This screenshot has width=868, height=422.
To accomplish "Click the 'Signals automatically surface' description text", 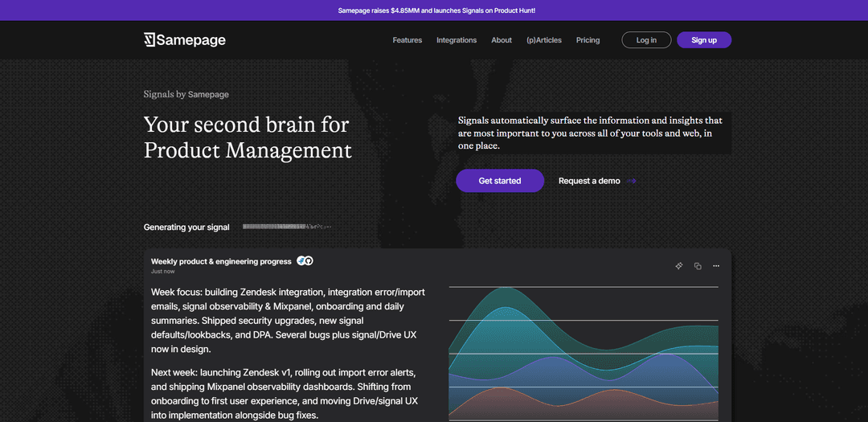I will pyautogui.click(x=591, y=133).
